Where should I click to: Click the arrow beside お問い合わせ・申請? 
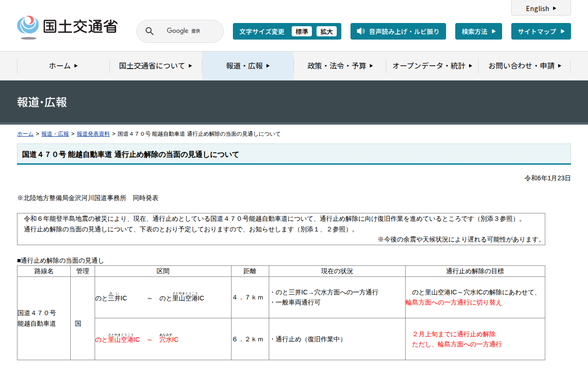point(560,66)
